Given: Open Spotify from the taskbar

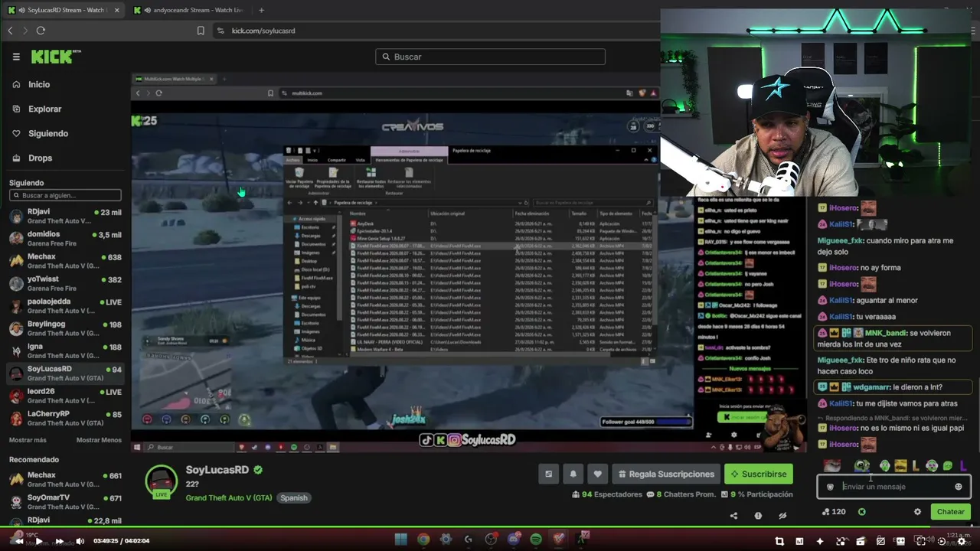Looking at the screenshot, I should [536, 540].
